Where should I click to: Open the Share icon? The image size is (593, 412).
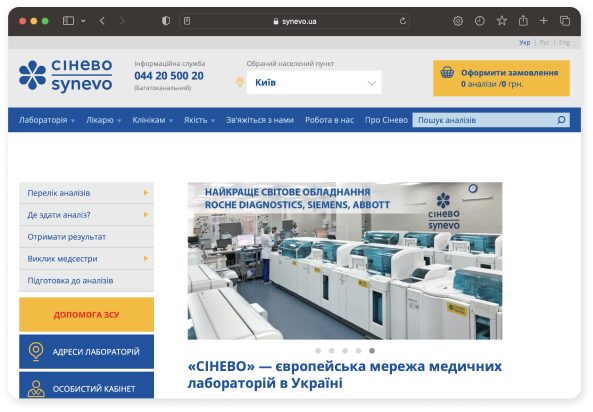click(523, 20)
